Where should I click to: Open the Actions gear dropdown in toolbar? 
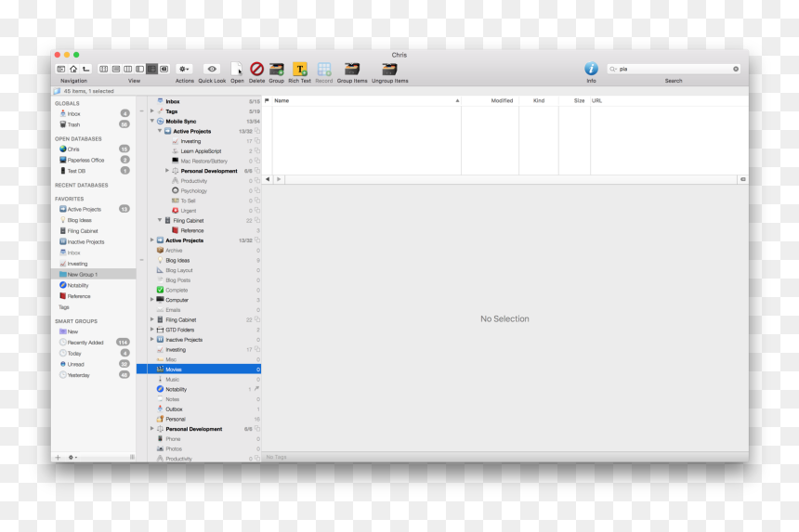pos(184,69)
